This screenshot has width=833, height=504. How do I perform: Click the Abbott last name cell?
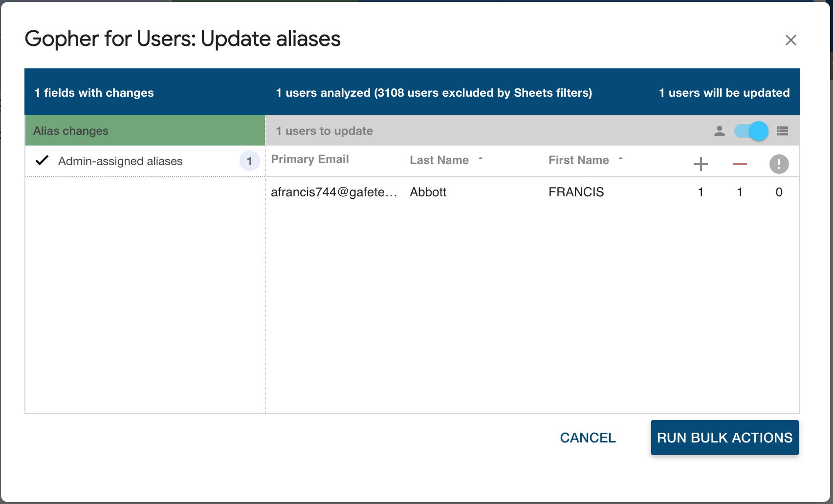click(428, 192)
